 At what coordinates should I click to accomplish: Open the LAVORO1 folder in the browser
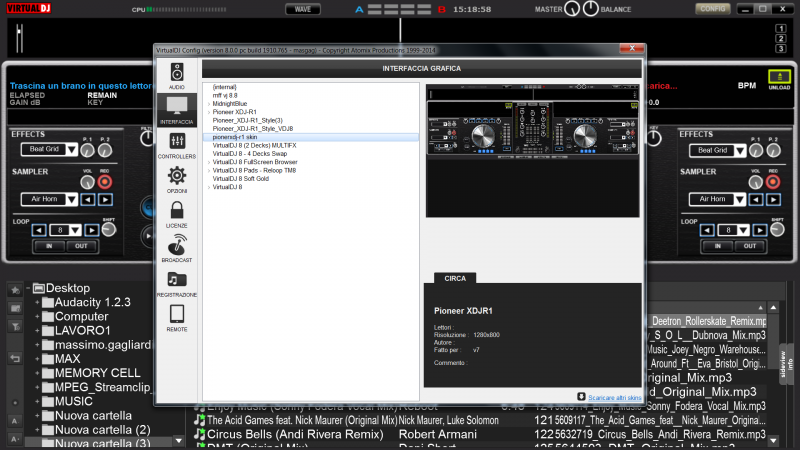pyautogui.click(x=82, y=330)
